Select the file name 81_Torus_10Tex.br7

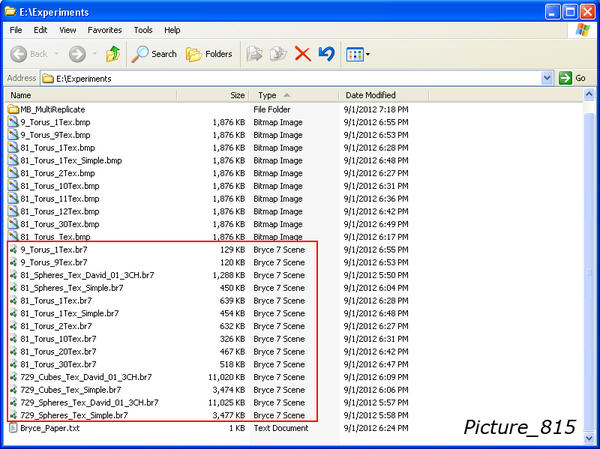pyautogui.click(x=59, y=339)
